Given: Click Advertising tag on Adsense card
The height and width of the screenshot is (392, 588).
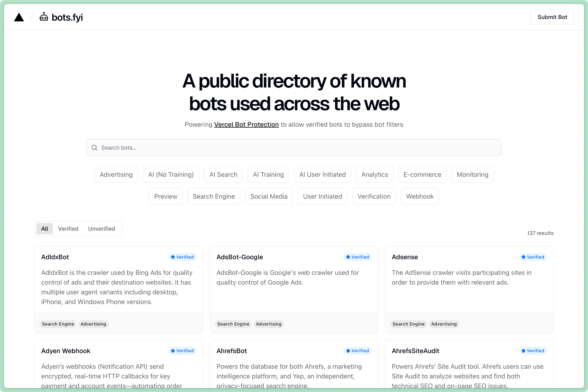Looking at the screenshot, I should (x=444, y=324).
